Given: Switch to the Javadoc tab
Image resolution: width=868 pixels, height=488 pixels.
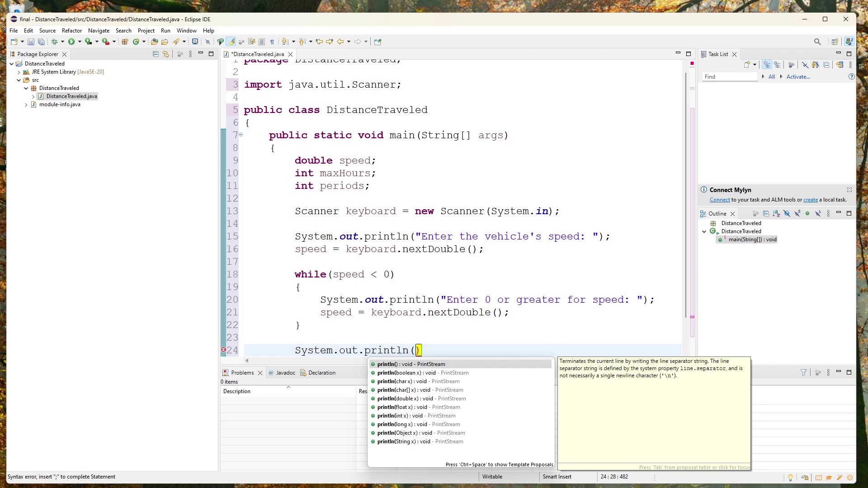Looking at the screenshot, I should tap(285, 373).
